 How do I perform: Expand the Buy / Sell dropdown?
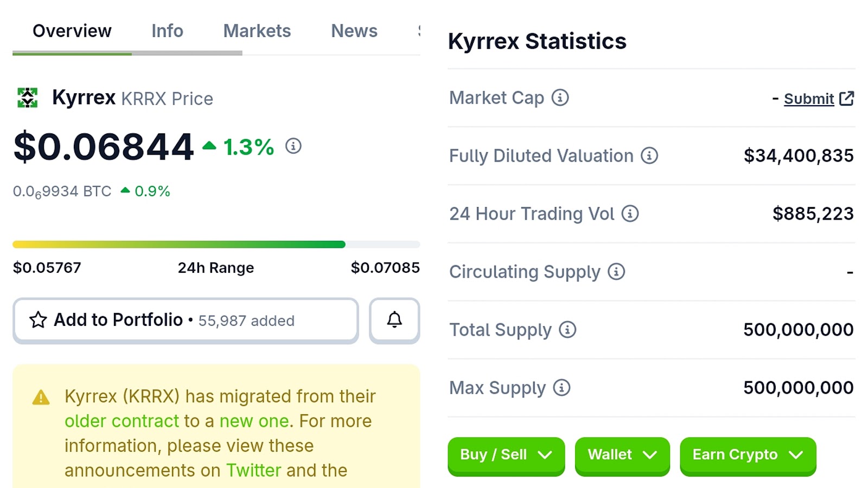(506, 455)
